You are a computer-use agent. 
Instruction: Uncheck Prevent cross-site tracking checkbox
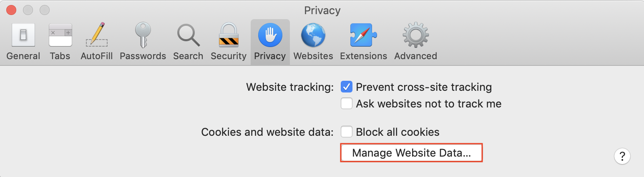[347, 87]
